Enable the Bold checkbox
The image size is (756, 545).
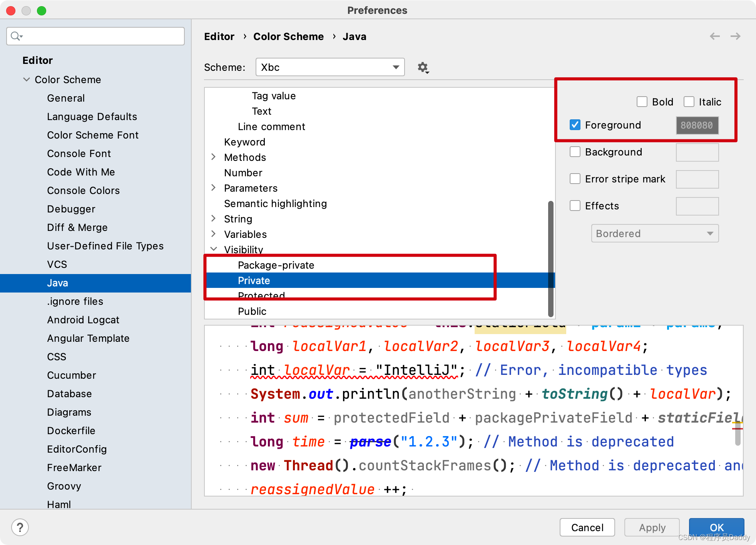tap(642, 102)
